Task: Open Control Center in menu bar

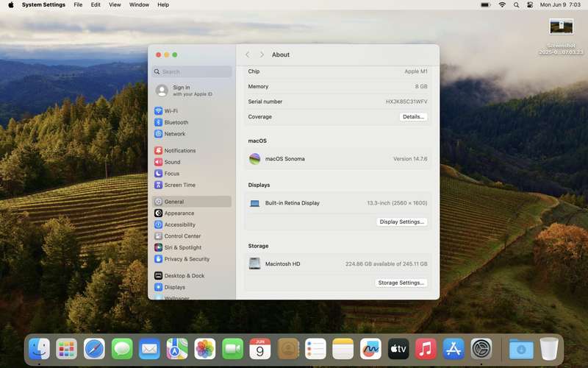Action: pyautogui.click(x=530, y=5)
